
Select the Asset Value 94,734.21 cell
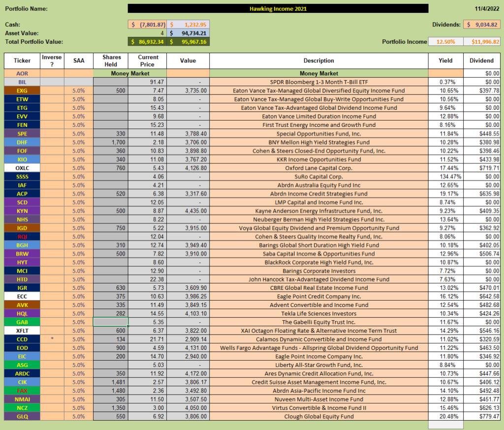pyautogui.click(x=188, y=33)
